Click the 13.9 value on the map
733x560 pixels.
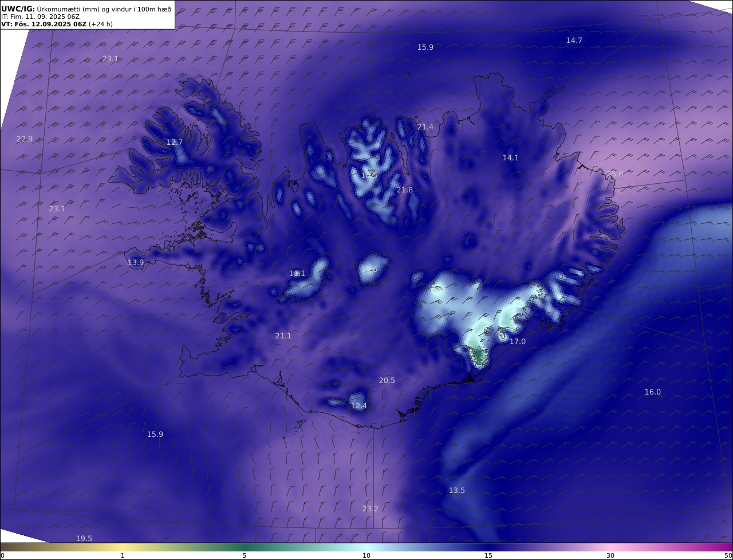tap(136, 263)
